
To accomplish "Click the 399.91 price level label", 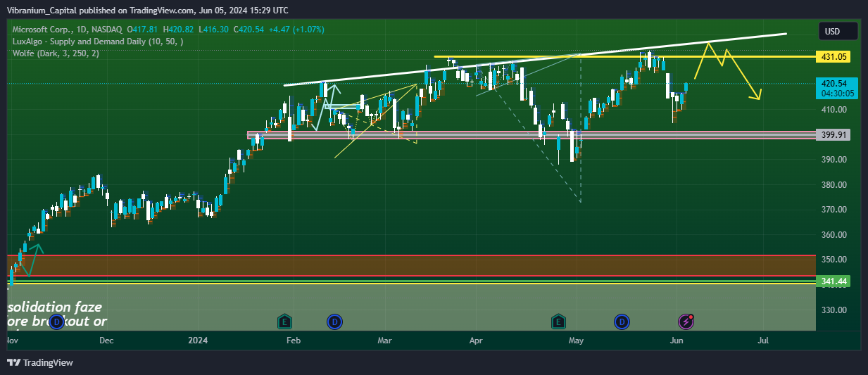I will click(x=832, y=134).
